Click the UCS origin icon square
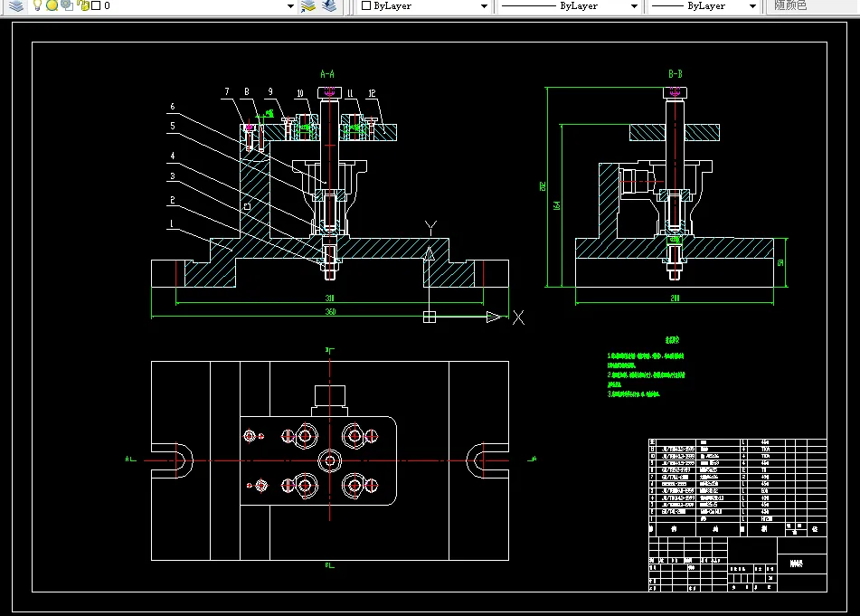This screenshot has width=860, height=616. coord(430,317)
